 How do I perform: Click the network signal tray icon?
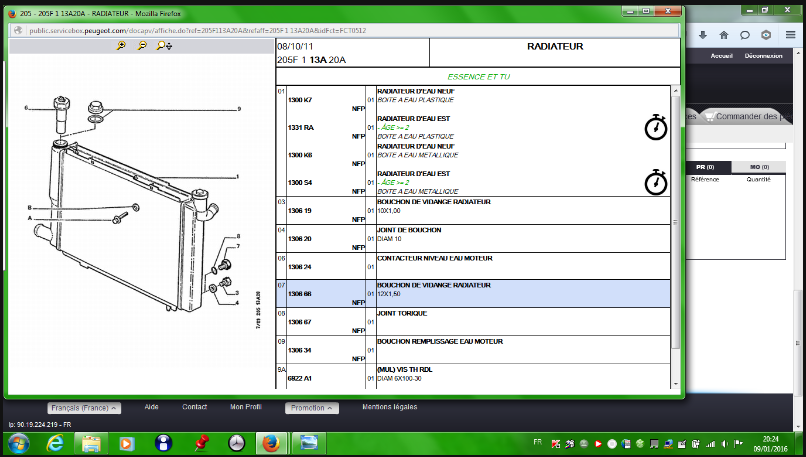pos(710,444)
